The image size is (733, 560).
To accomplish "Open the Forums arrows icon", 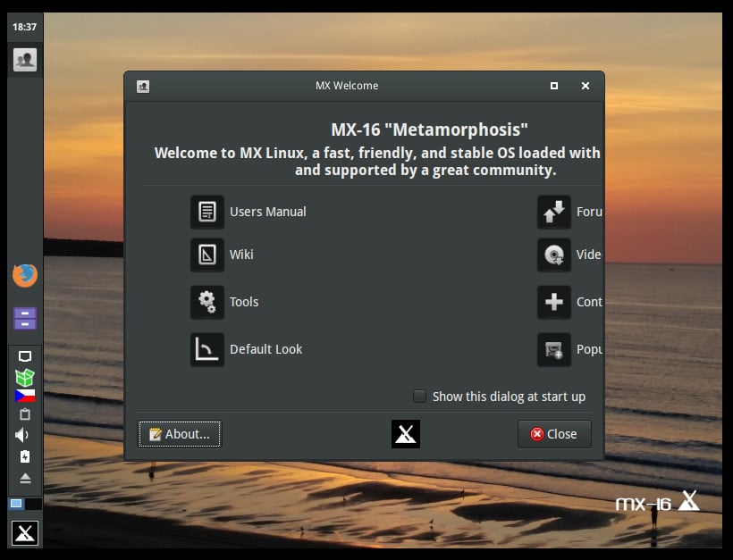I will pos(554,212).
